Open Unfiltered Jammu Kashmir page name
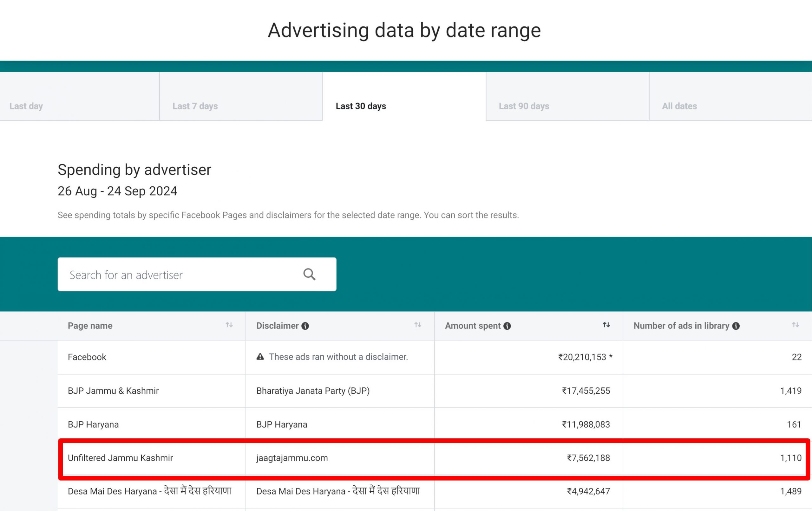This screenshot has height=511, width=812. (121, 458)
